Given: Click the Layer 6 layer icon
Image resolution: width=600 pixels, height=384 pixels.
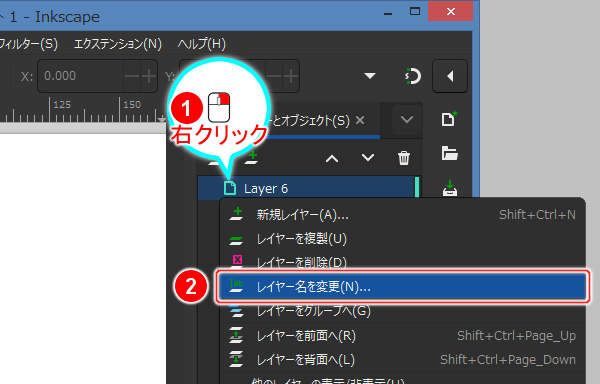Looking at the screenshot, I should pyautogui.click(x=230, y=188).
